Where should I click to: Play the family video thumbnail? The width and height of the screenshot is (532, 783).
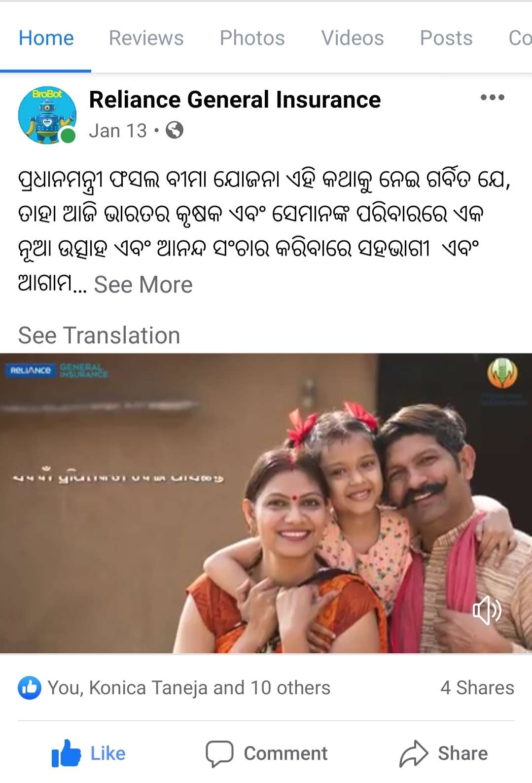pyautogui.click(x=266, y=503)
